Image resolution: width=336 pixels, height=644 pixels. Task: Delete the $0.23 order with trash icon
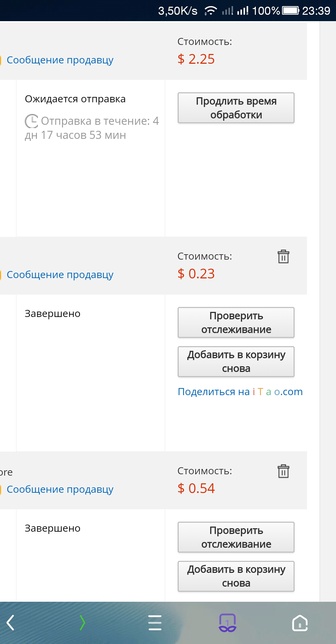tap(283, 257)
